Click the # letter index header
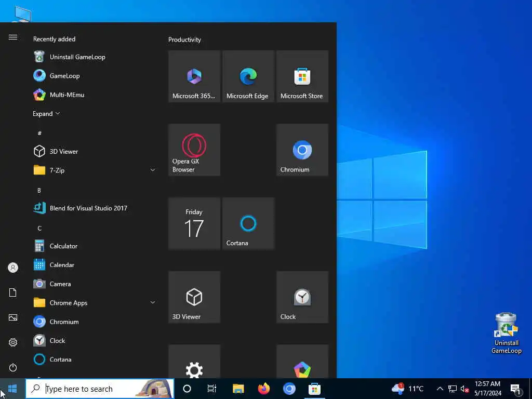 tap(39, 133)
